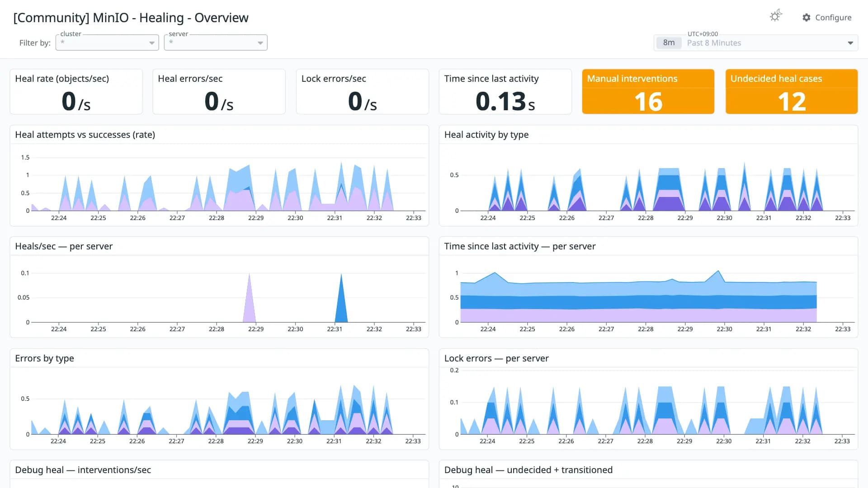This screenshot has width=868, height=488.
Task: Click the Heal attempts vs successes chart title
Action: coord(85,135)
